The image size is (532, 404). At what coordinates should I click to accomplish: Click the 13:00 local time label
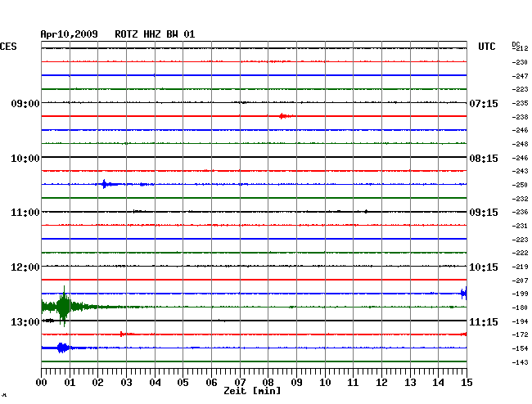click(25, 322)
